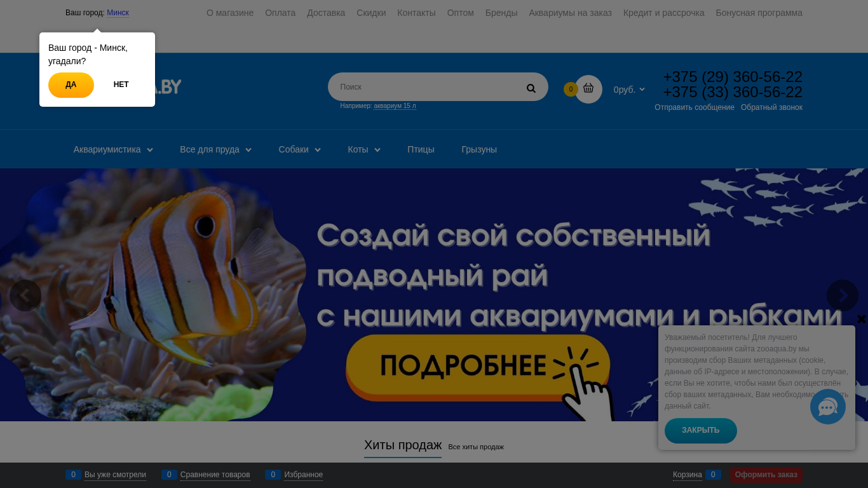Open the Птицы category
Viewport: 868px width, 488px height.
point(421,149)
